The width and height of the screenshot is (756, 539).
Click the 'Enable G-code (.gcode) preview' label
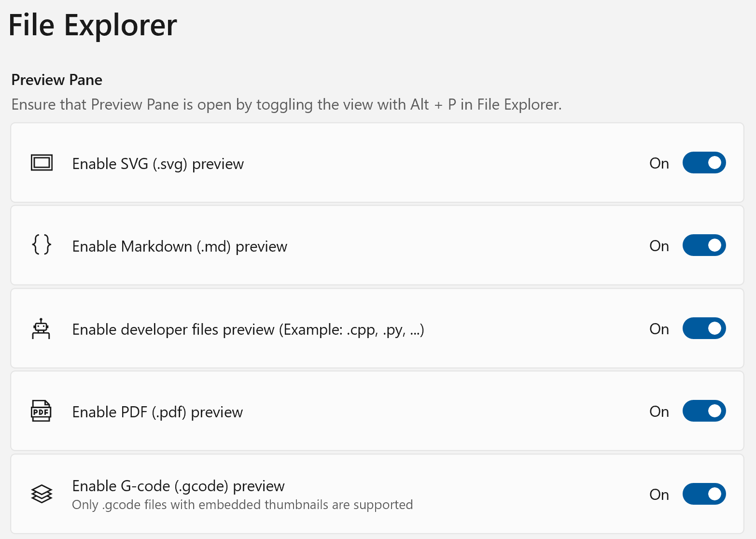pyautogui.click(x=178, y=486)
